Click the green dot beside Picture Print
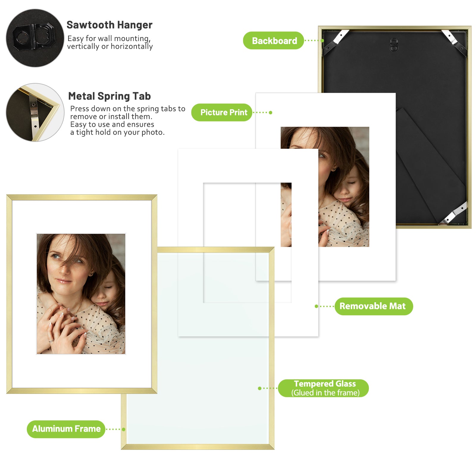 [x=270, y=112]
